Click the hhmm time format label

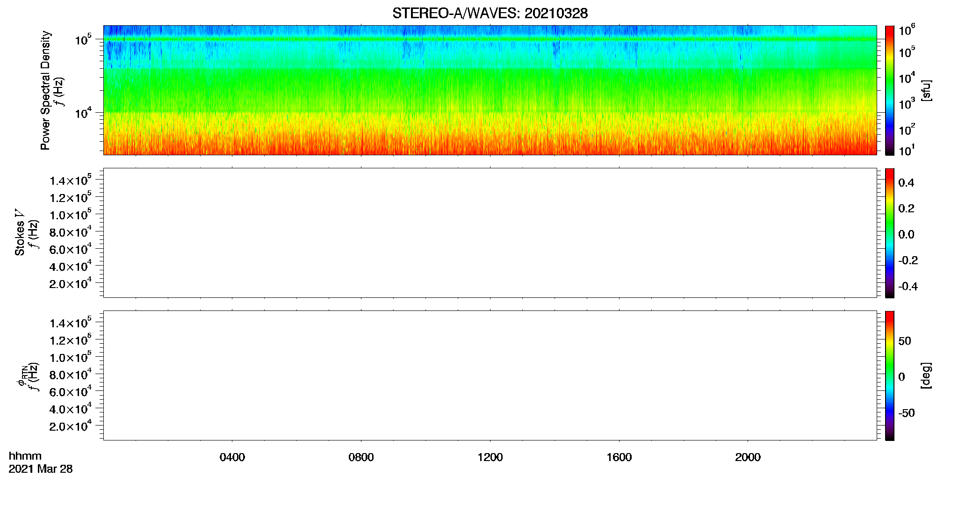click(25, 456)
